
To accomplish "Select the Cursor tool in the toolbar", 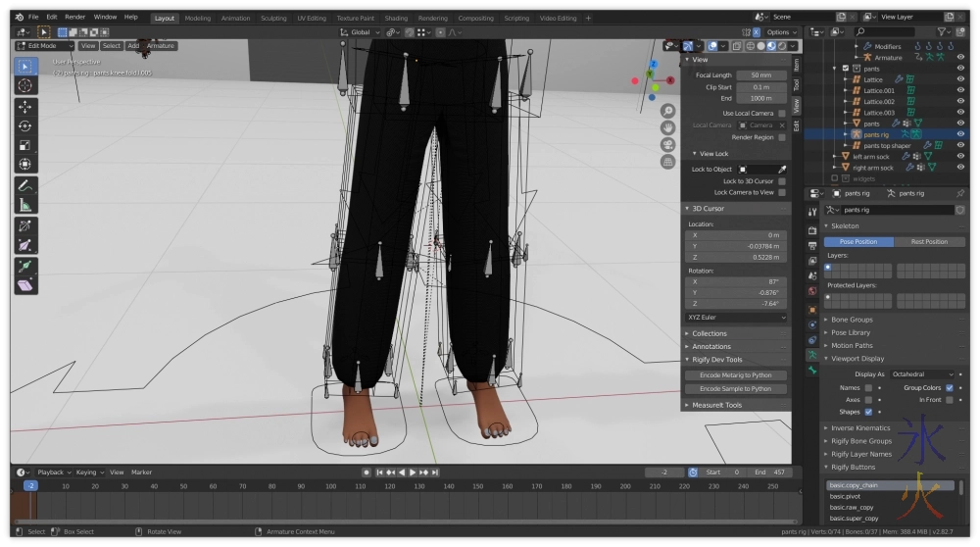I will (x=25, y=85).
